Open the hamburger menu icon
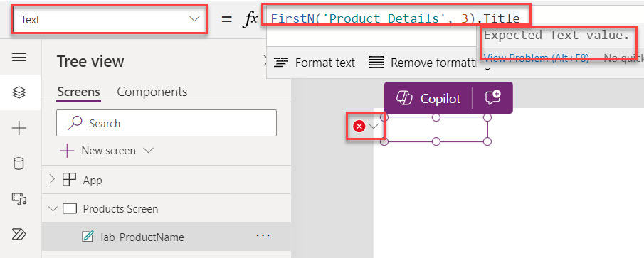 pos(19,57)
